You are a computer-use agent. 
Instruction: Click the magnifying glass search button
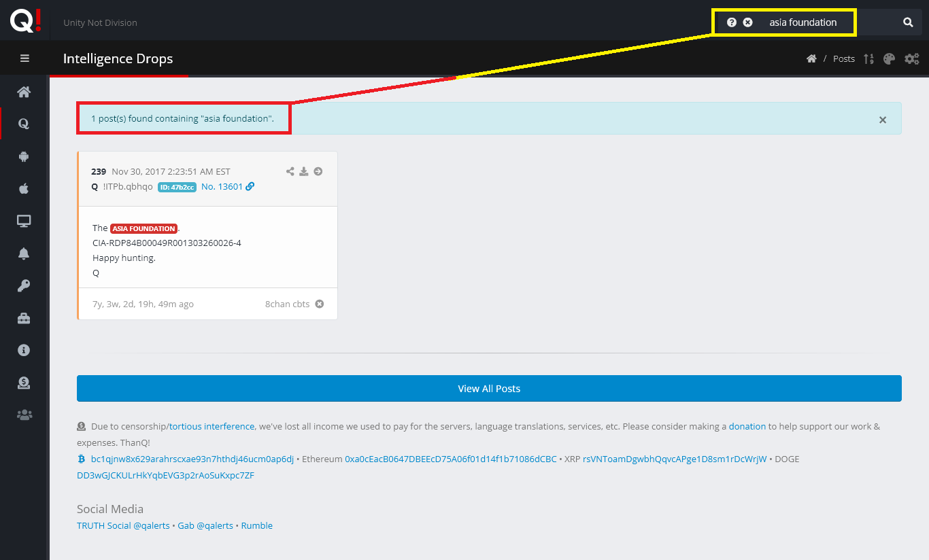pos(908,22)
